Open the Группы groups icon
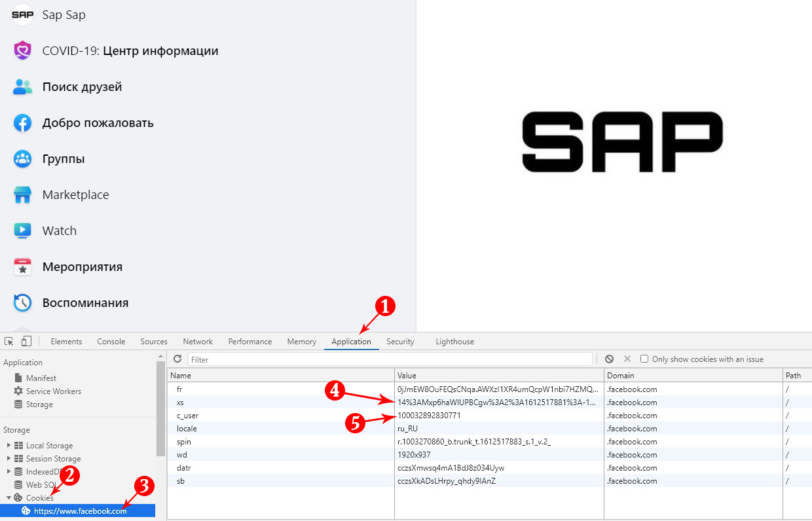812x521 pixels. pos(23,158)
